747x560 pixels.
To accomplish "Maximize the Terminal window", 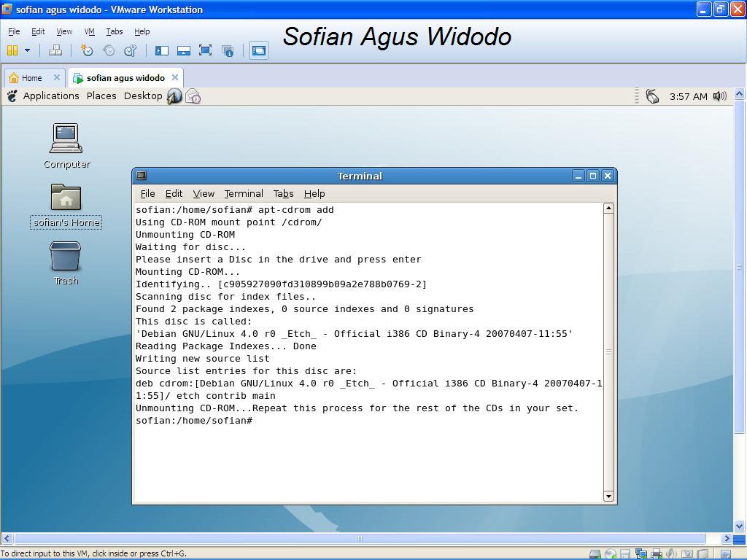I will tap(592, 176).
